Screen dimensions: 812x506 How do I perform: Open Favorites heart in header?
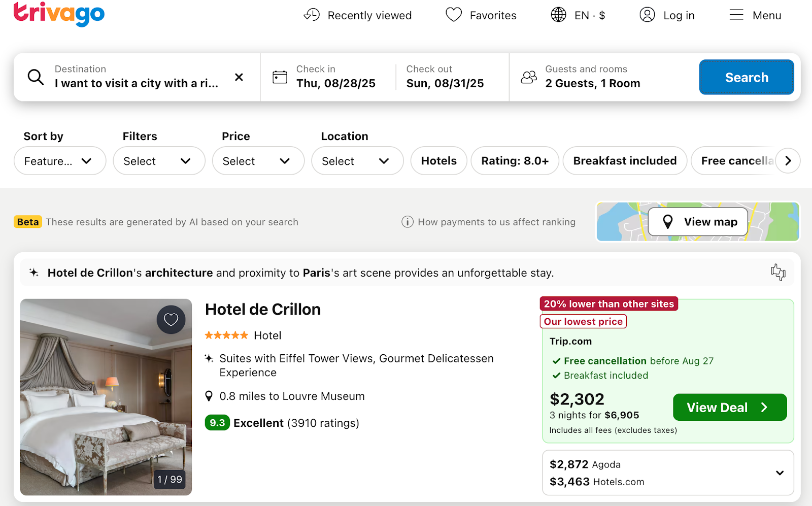pyautogui.click(x=481, y=15)
